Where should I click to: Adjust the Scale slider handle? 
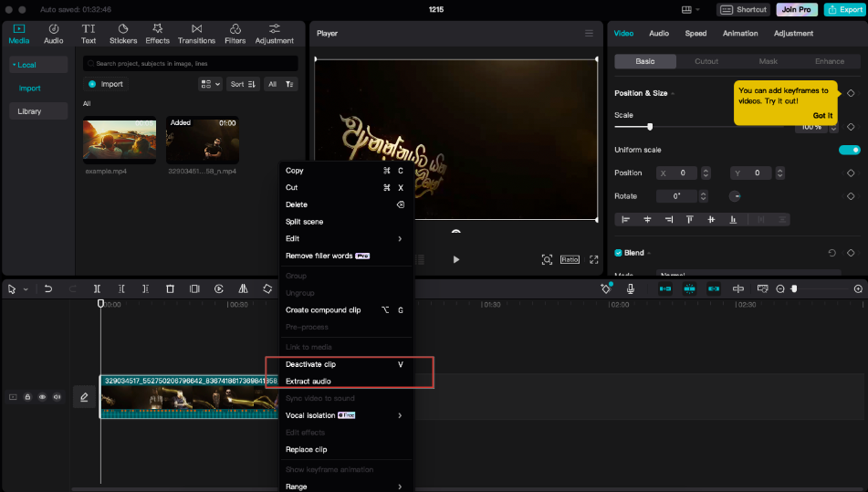(x=650, y=127)
